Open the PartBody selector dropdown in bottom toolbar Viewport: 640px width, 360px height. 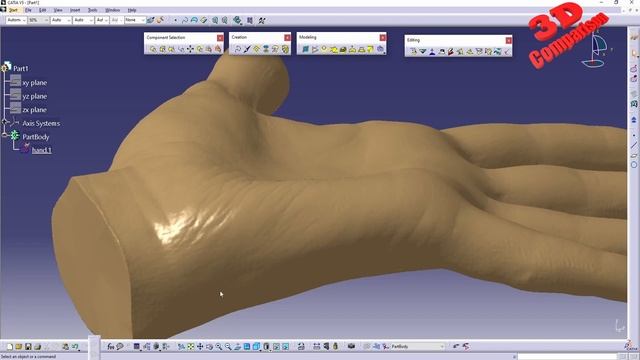tap(418, 347)
